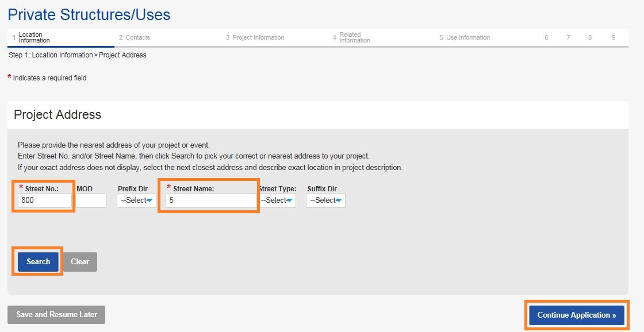Jump to step 9 in progress bar
The width and height of the screenshot is (644, 332).
click(614, 38)
